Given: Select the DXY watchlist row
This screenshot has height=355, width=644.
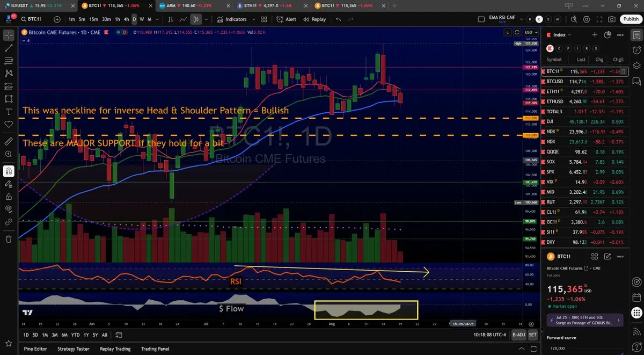Looking at the screenshot, I should pyautogui.click(x=584, y=242).
